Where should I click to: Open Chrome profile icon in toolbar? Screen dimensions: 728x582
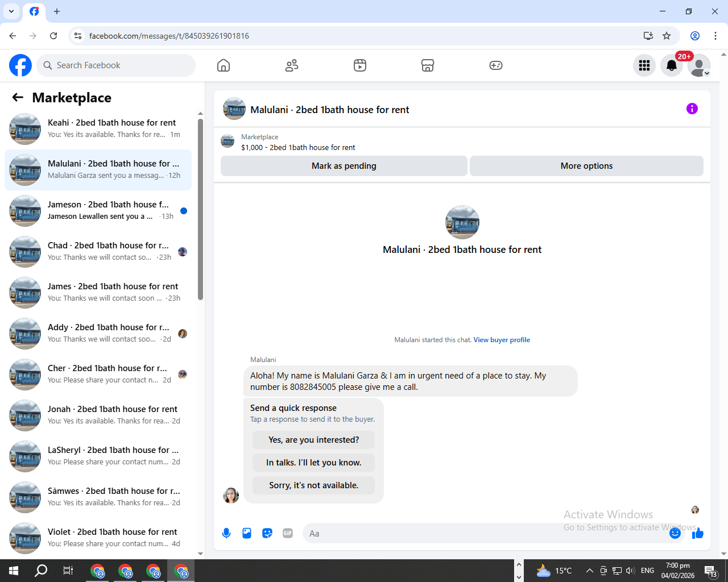click(695, 36)
